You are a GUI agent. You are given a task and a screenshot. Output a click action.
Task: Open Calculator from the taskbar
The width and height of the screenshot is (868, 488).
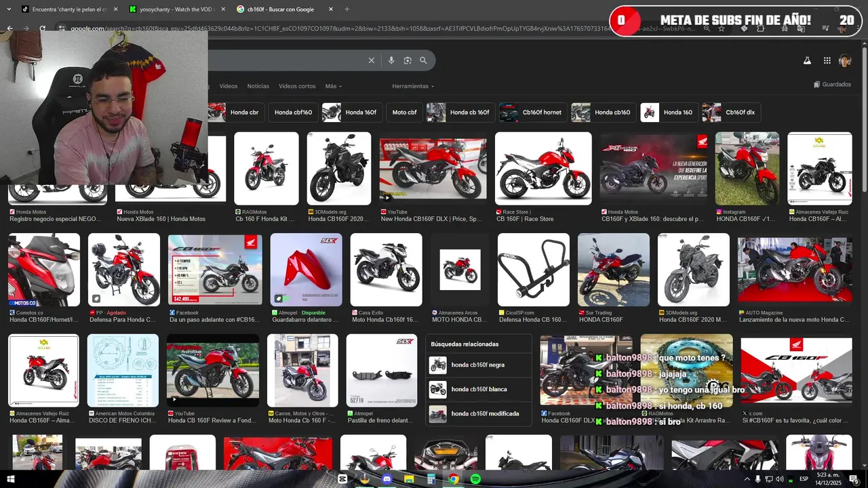click(431, 479)
